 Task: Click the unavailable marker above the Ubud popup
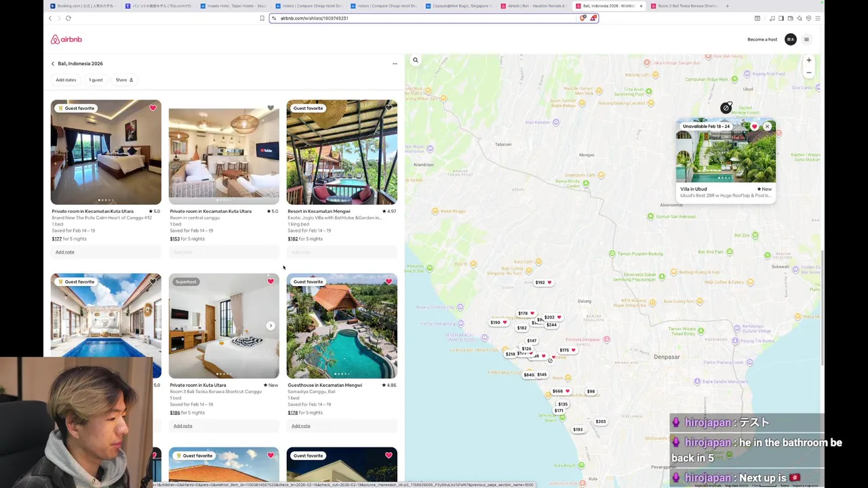(x=726, y=108)
